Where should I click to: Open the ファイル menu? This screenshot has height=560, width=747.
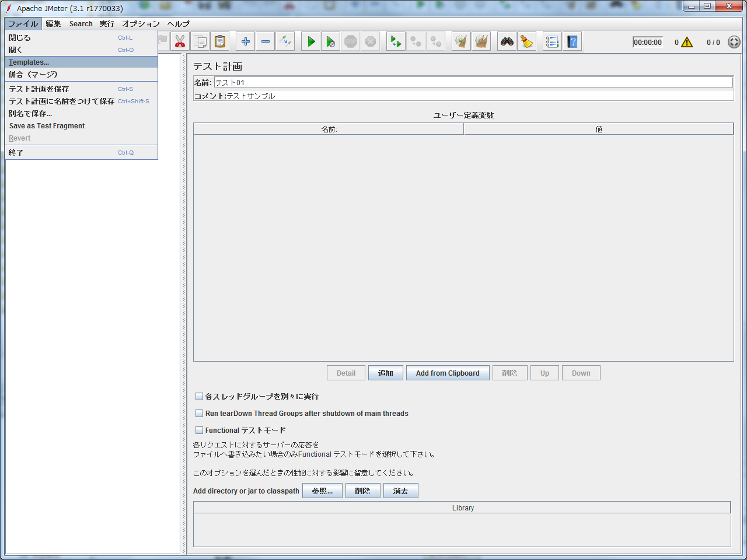[23, 24]
